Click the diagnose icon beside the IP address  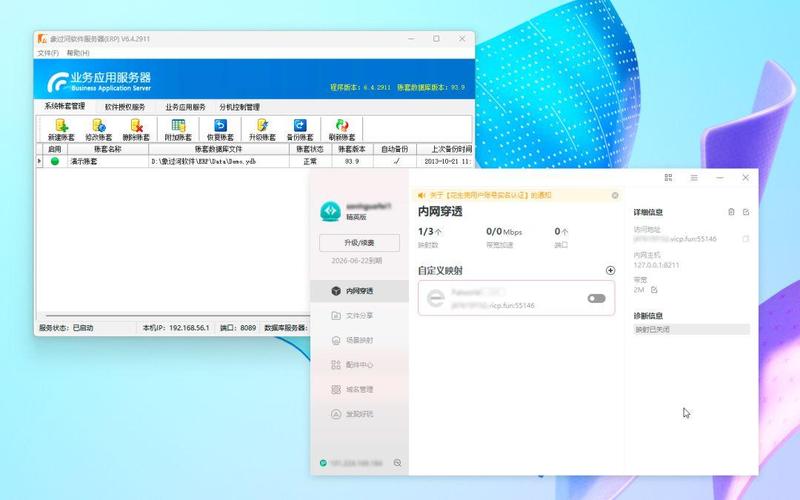click(x=397, y=463)
